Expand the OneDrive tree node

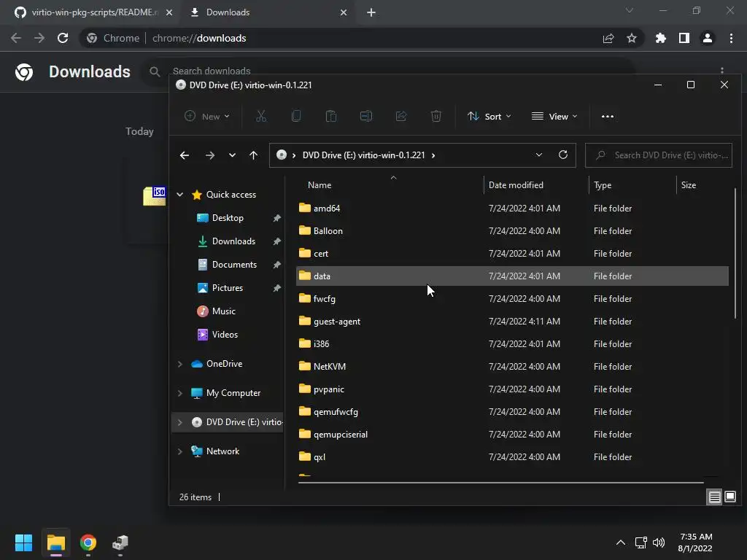tap(179, 364)
